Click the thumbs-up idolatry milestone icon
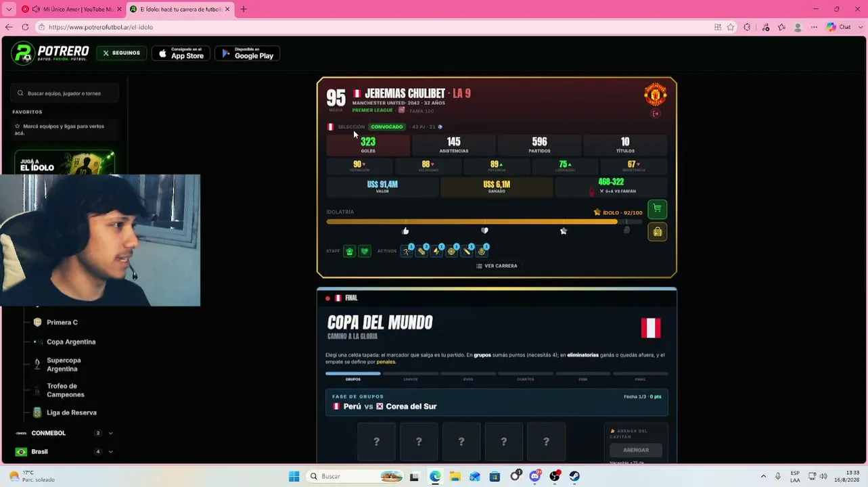 point(405,231)
